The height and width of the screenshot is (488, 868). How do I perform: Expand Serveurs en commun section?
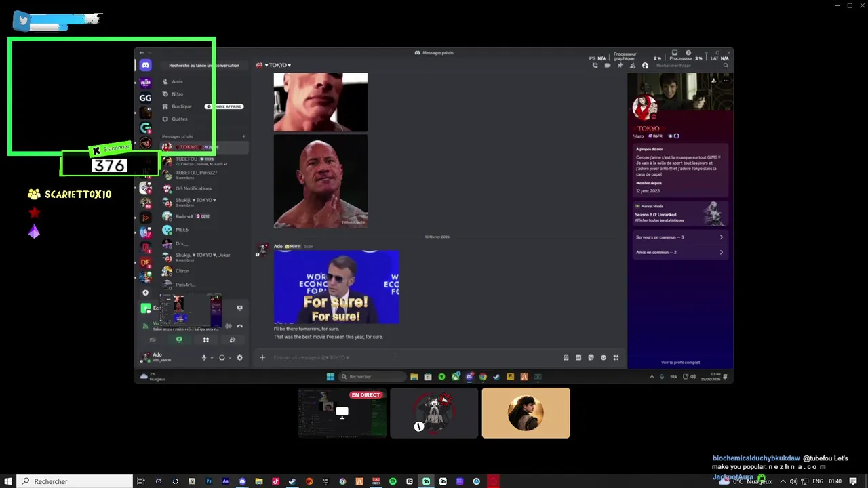[679, 237]
